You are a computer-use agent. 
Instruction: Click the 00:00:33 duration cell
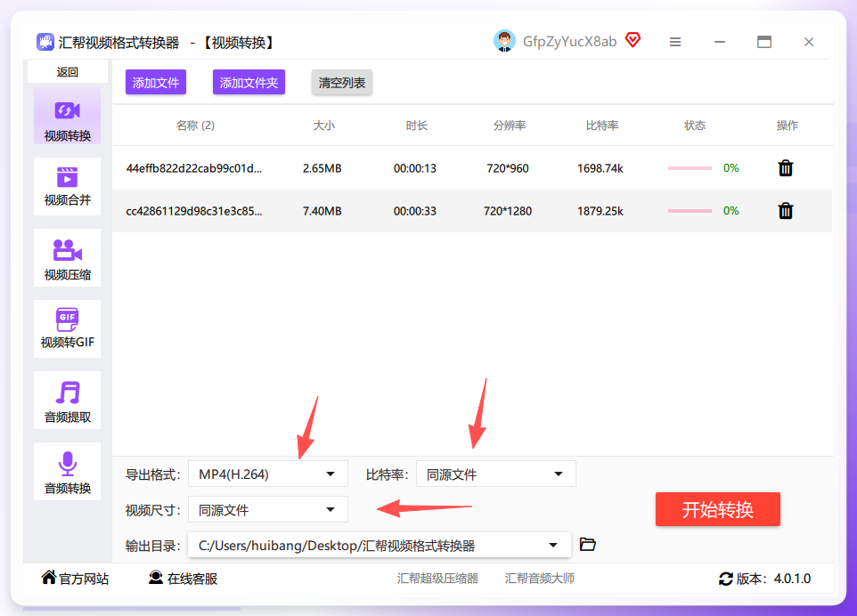[415, 211]
